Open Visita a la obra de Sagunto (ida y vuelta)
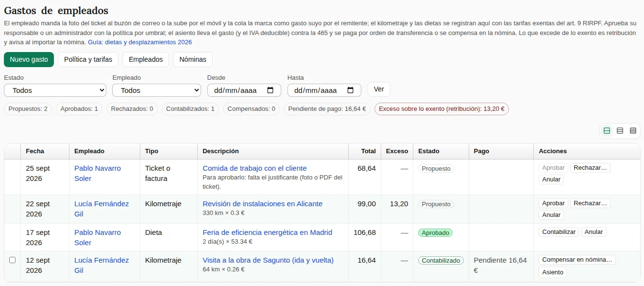 click(268, 260)
